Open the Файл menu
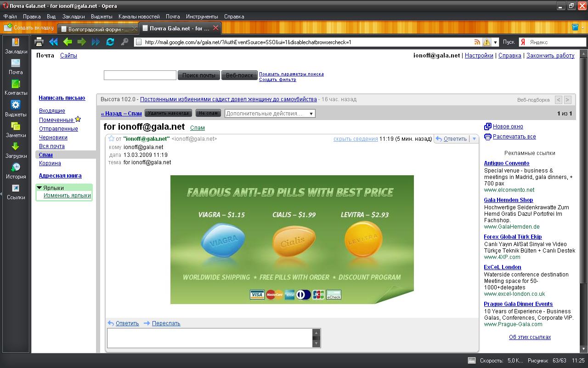Image resolution: width=588 pixels, height=368 pixels. tap(10, 17)
